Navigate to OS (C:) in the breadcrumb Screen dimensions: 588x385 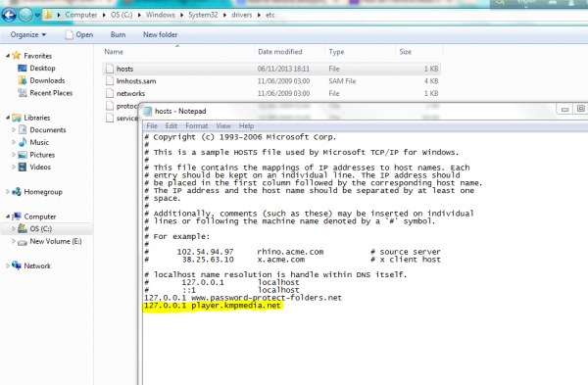[x=122, y=15]
